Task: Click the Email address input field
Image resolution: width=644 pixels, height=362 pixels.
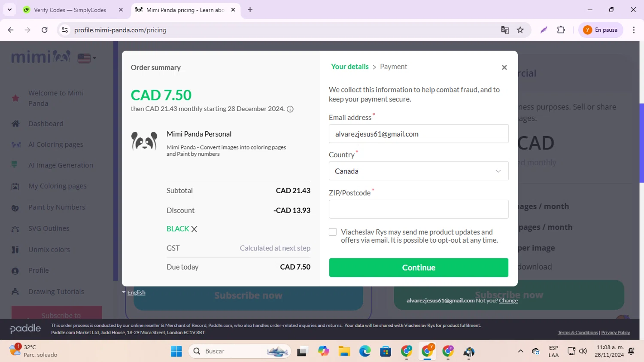Action: click(x=419, y=134)
